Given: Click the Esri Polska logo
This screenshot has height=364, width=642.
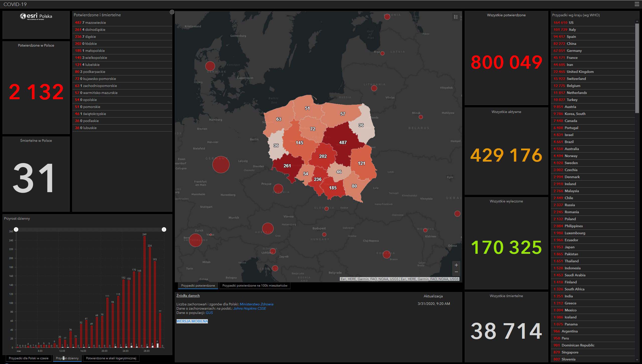Looking at the screenshot, I should (36, 17).
